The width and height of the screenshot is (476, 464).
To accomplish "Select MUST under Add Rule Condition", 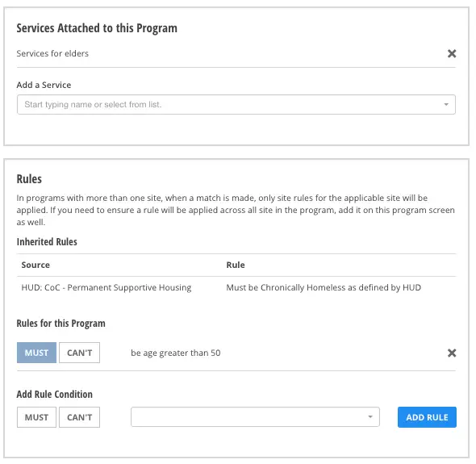I will (x=37, y=417).
